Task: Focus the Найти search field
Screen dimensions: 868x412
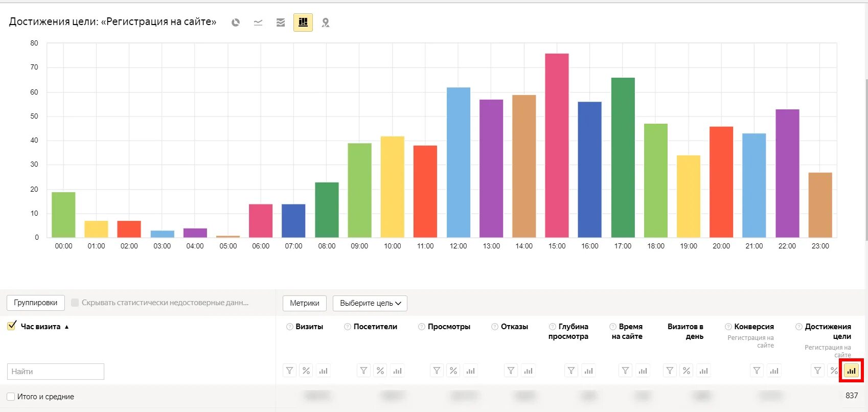Action: tap(56, 372)
